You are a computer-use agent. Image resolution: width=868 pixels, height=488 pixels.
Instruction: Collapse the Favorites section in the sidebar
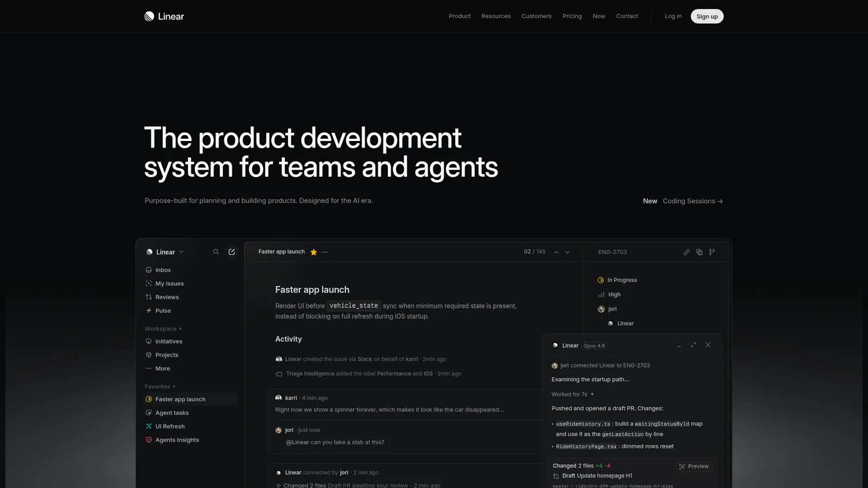[160, 387]
